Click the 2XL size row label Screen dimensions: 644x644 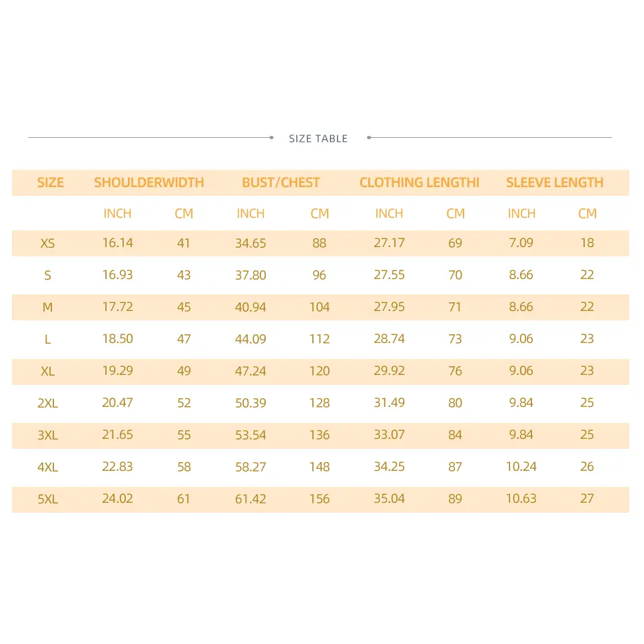pyautogui.click(x=48, y=403)
